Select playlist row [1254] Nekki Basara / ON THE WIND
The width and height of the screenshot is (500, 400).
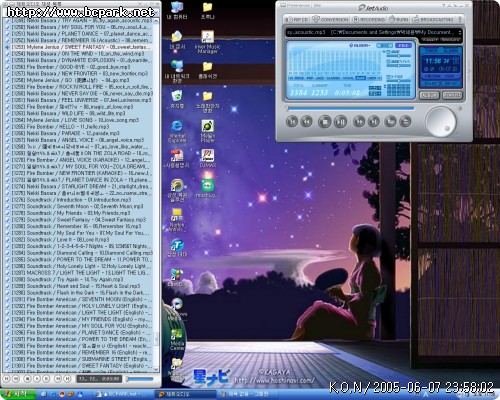79,54
